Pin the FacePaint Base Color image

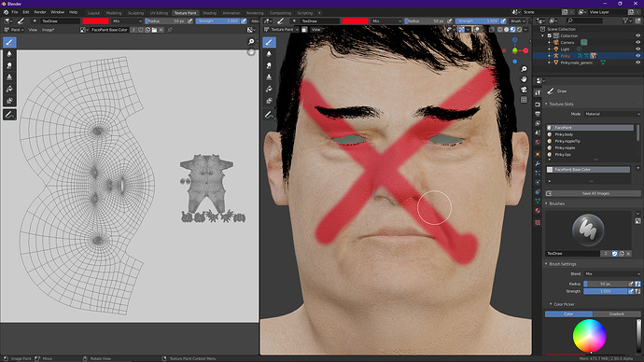click(x=170, y=30)
